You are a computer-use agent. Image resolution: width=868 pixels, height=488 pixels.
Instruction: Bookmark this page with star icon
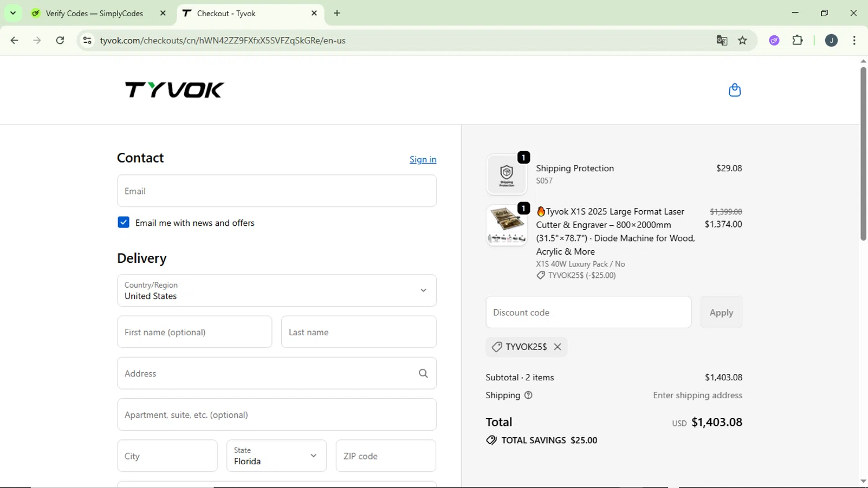742,41
